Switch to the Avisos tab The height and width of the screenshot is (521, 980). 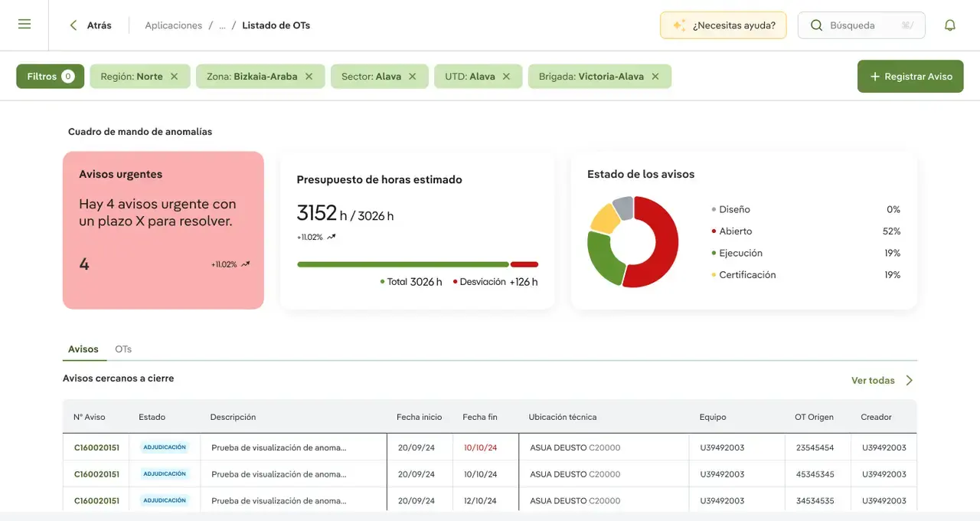tap(83, 349)
